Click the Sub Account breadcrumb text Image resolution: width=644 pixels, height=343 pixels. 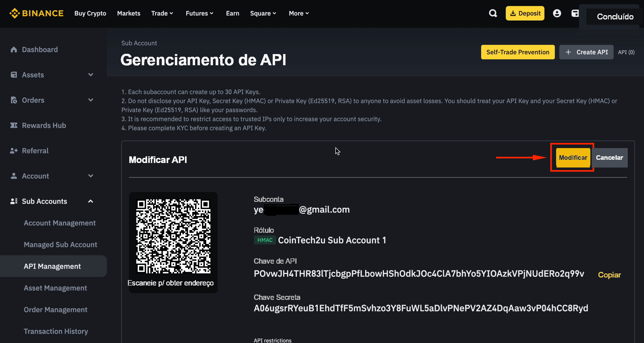[139, 43]
